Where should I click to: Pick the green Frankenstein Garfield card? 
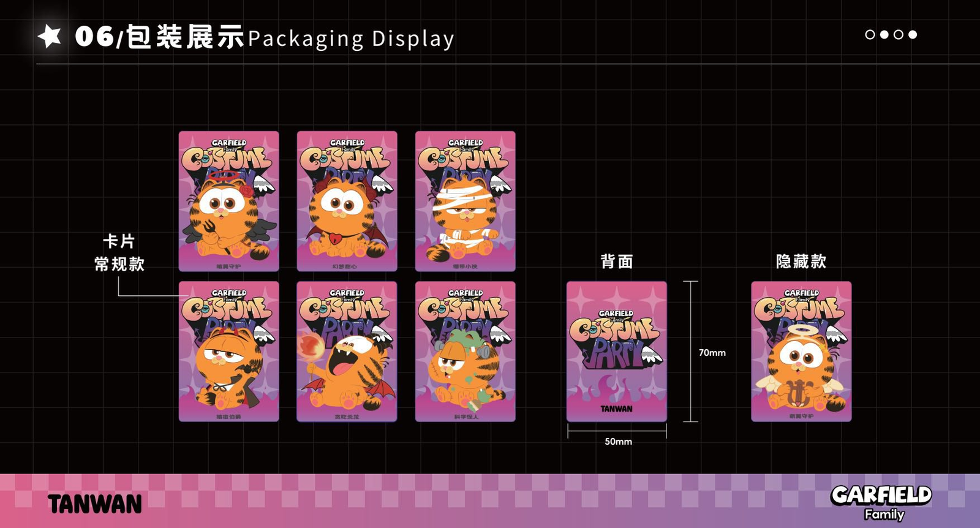[465, 352]
